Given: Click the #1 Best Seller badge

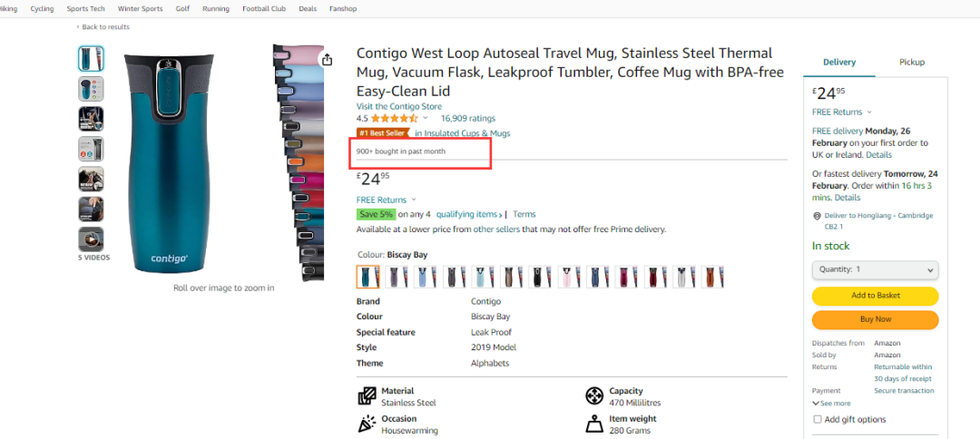Looking at the screenshot, I should click(x=383, y=133).
